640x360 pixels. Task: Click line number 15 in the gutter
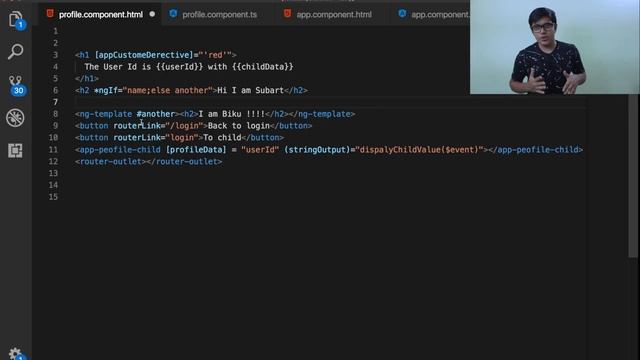pyautogui.click(x=53, y=197)
